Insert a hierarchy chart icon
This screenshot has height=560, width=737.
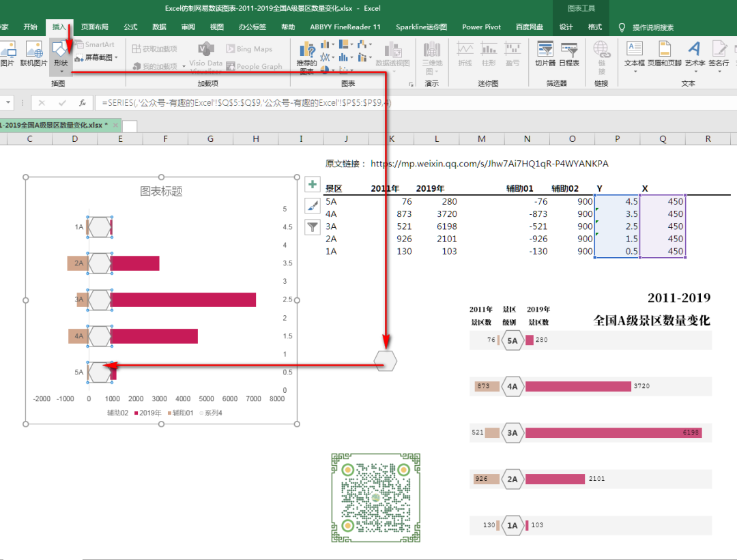(x=343, y=44)
